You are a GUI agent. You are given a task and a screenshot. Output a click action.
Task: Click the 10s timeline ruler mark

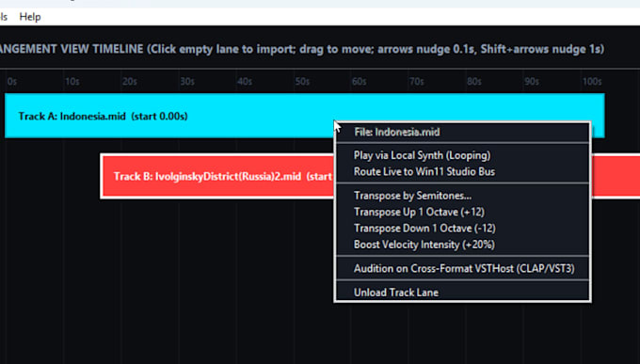[x=72, y=82]
